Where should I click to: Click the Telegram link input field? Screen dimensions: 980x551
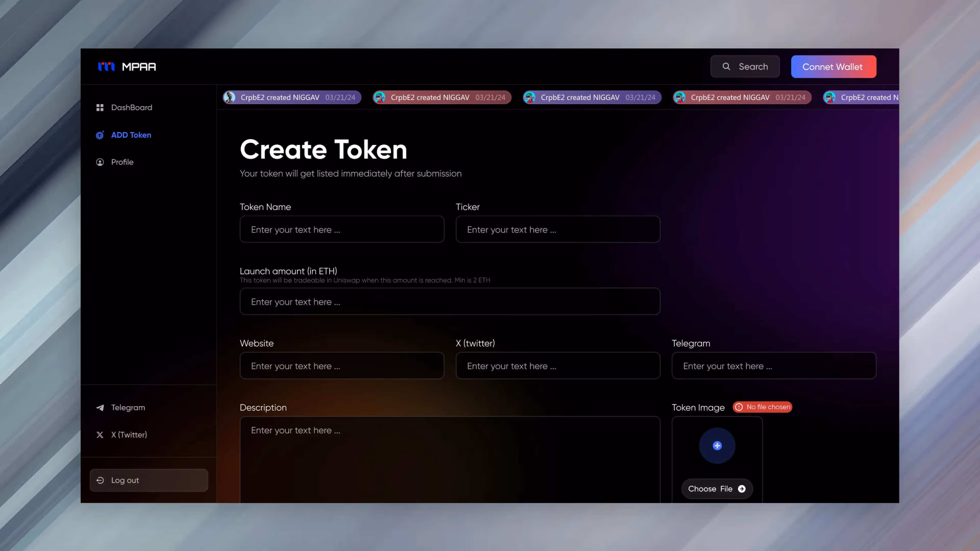[774, 366]
